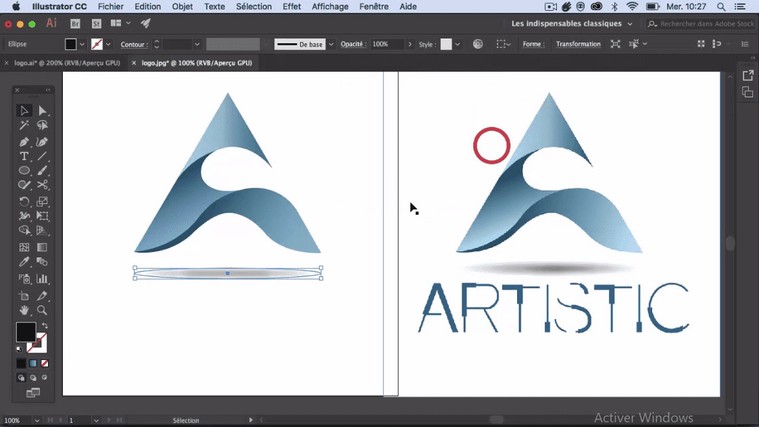
Task: Open the stroke weight dropdown
Action: click(x=197, y=44)
